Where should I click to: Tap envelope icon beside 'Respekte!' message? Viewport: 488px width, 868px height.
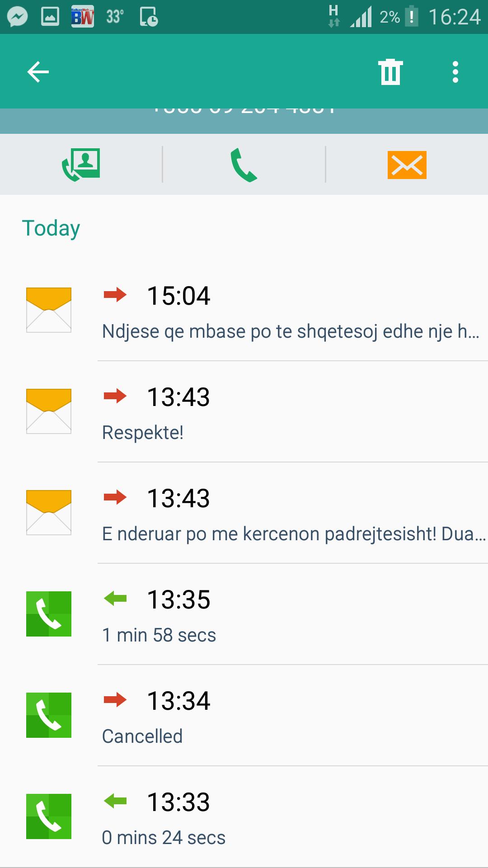click(x=49, y=411)
